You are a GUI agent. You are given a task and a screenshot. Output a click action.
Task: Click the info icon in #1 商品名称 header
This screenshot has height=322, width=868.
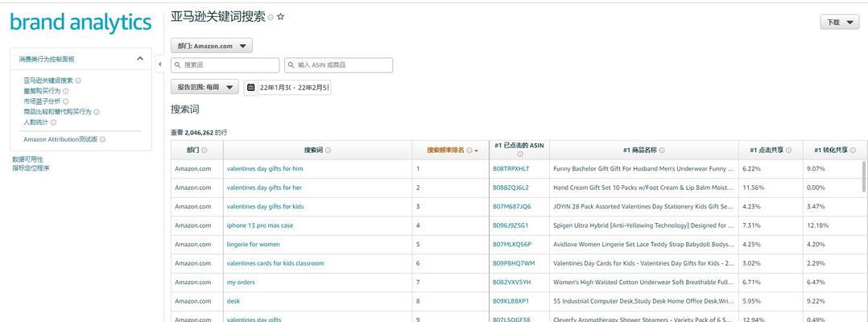(662, 151)
